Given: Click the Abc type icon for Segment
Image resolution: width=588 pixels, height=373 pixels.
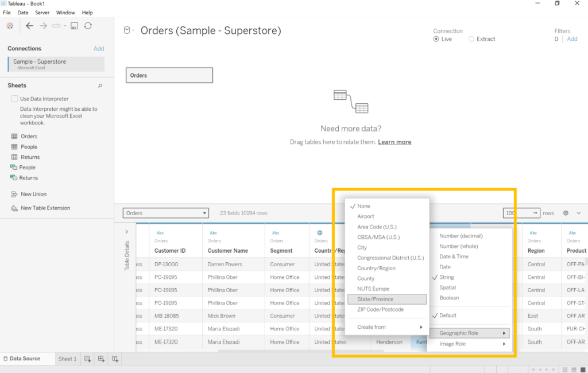Looking at the screenshot, I should [276, 233].
